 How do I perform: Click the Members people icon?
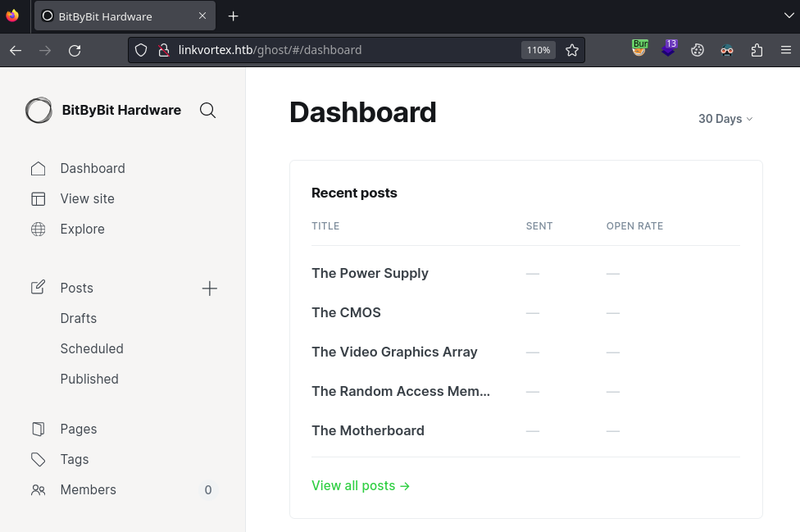tap(39, 490)
